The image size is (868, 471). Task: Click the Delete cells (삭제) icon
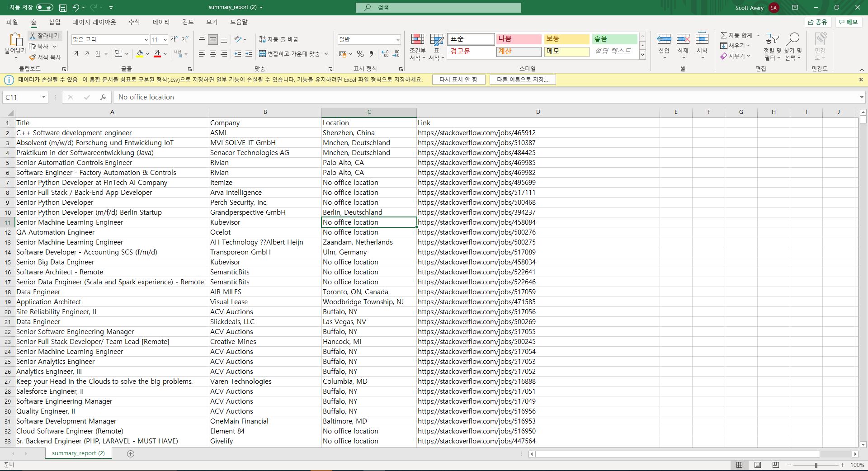pos(683,39)
